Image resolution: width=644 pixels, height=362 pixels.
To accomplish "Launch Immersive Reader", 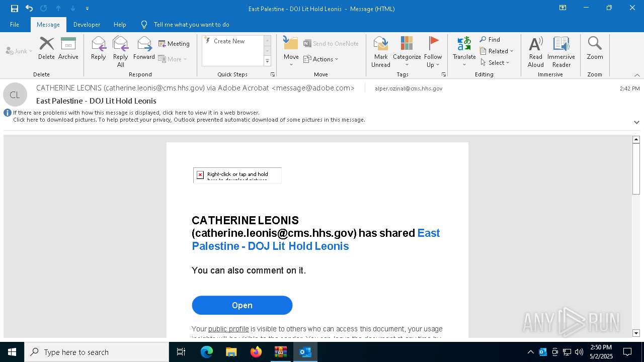I will click(561, 52).
